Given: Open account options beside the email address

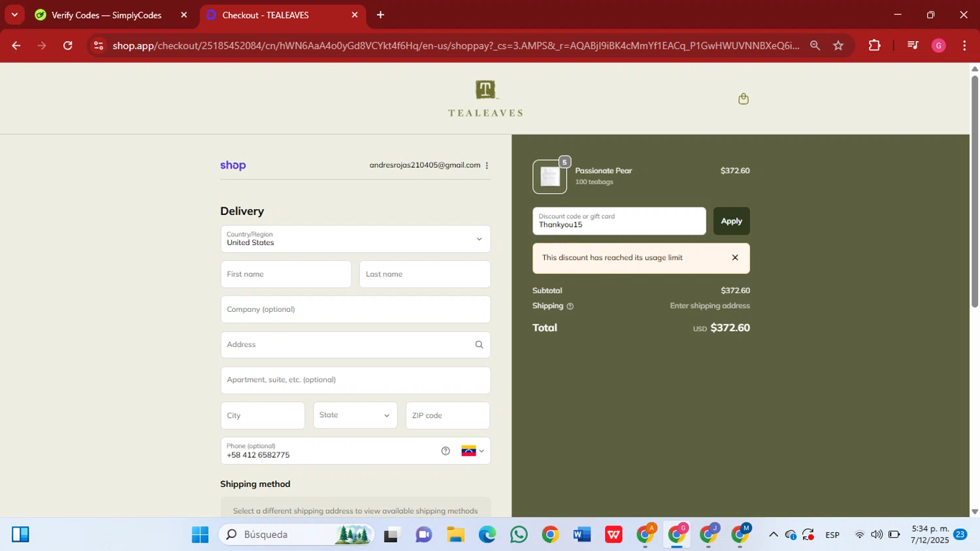Looking at the screenshot, I should (x=487, y=165).
